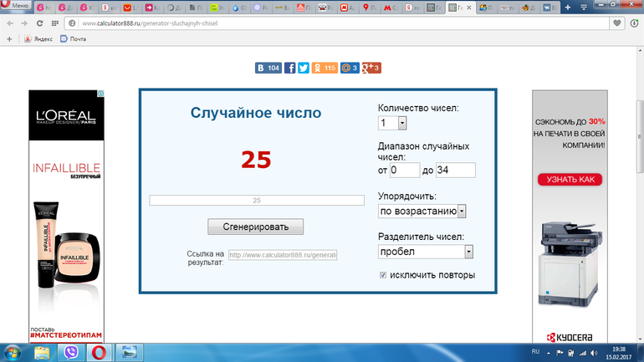Click the Mail.ru @ share button
This screenshot has height=362, width=644.
(350, 68)
